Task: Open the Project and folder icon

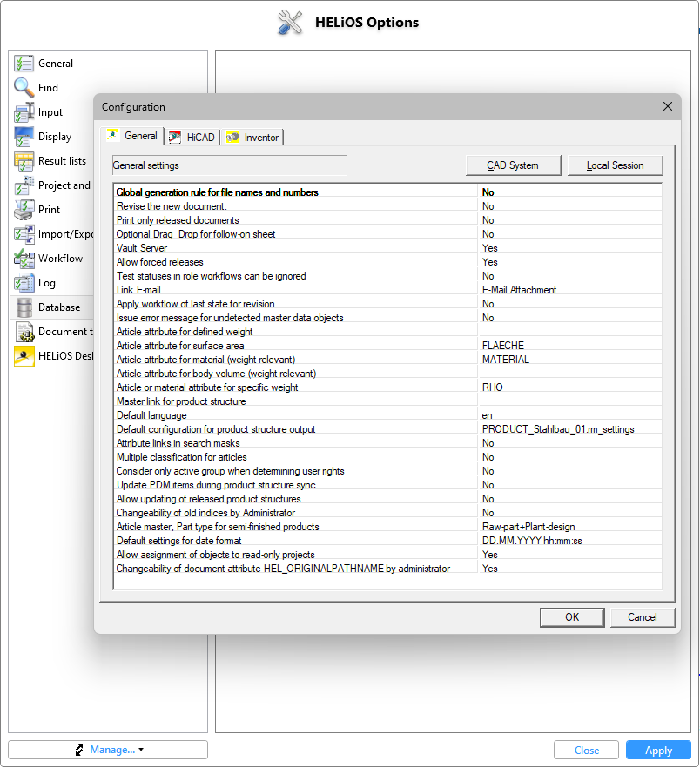Action: [x=24, y=185]
